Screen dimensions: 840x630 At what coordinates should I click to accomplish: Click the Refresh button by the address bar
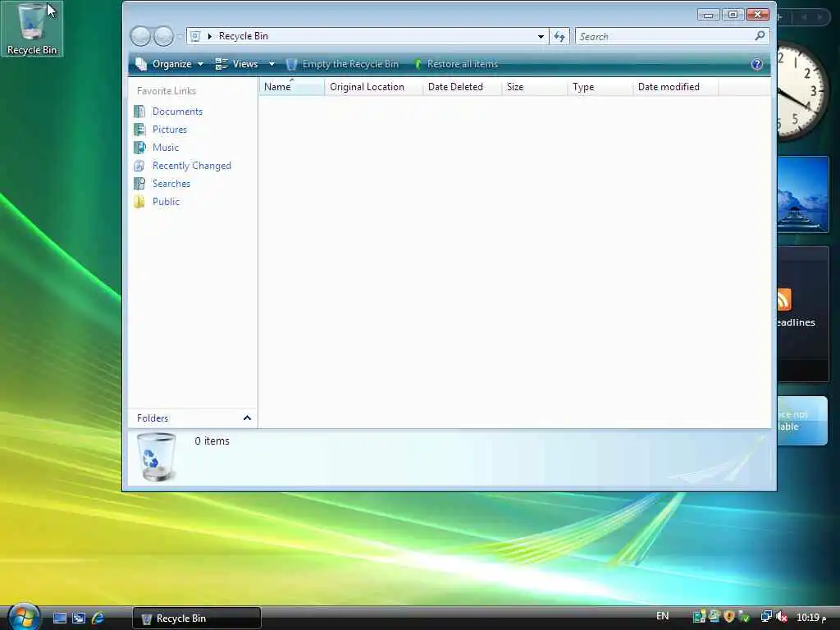click(x=559, y=36)
